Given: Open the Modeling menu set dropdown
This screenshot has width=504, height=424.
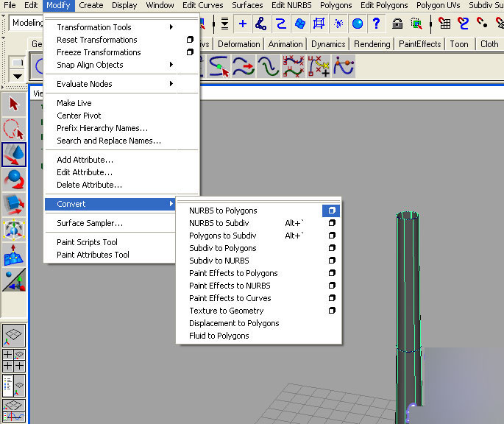Looking at the screenshot, I should pyautogui.click(x=26, y=23).
